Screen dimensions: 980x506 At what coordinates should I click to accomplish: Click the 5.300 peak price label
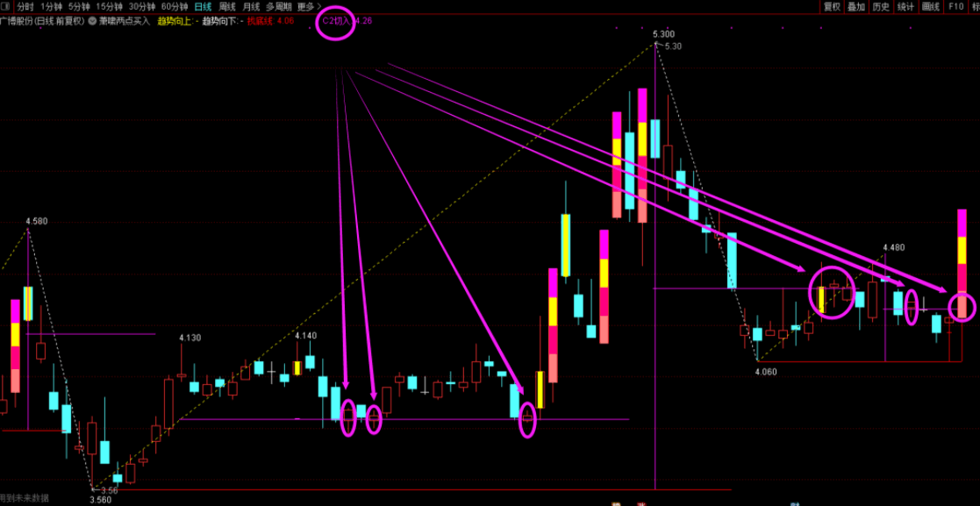coord(663,33)
